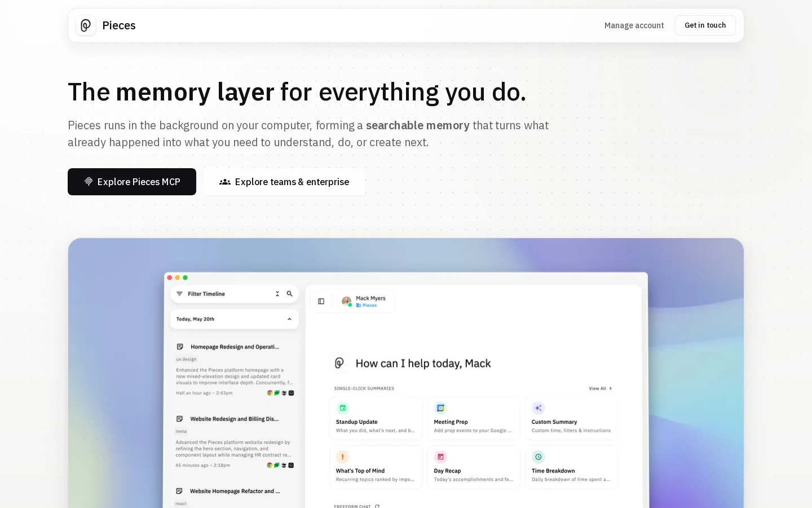Image resolution: width=812 pixels, height=508 pixels.
Task: Click note icon beside Homepage Redesign entry
Action: tap(180, 347)
